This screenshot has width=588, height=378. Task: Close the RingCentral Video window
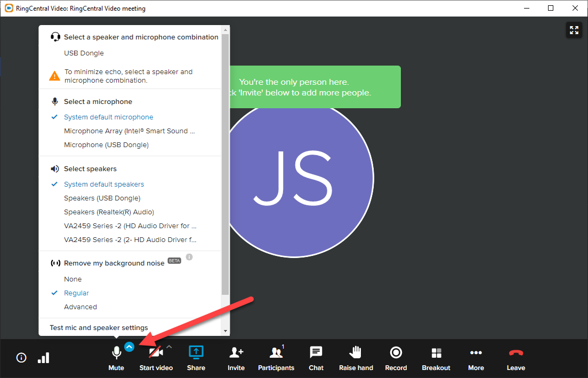click(575, 8)
